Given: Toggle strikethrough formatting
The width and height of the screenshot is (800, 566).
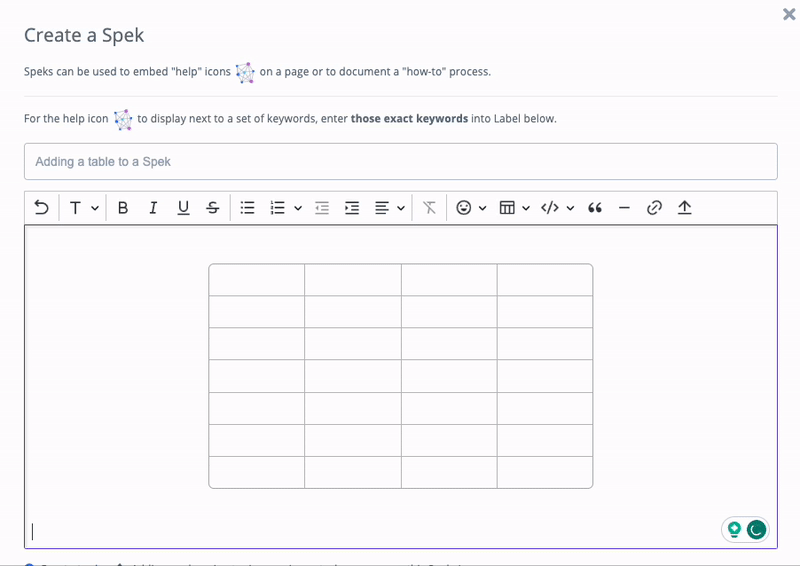Looking at the screenshot, I should coord(213,208).
